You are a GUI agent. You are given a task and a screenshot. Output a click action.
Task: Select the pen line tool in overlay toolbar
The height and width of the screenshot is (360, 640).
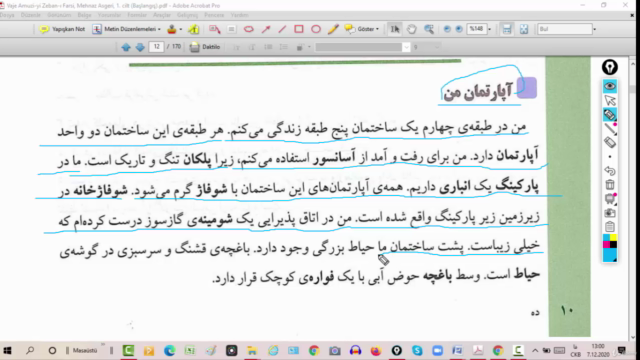(x=610, y=129)
